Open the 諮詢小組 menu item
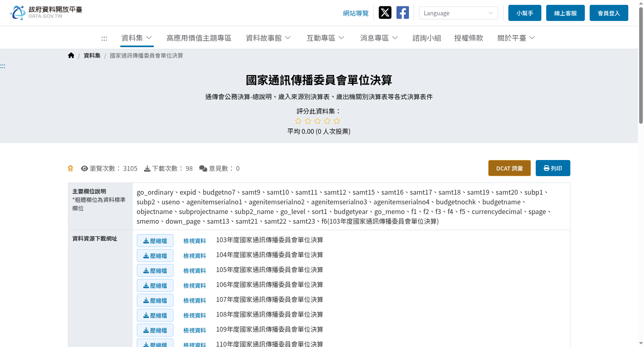Viewport: 644px width, 347px height. tap(427, 38)
